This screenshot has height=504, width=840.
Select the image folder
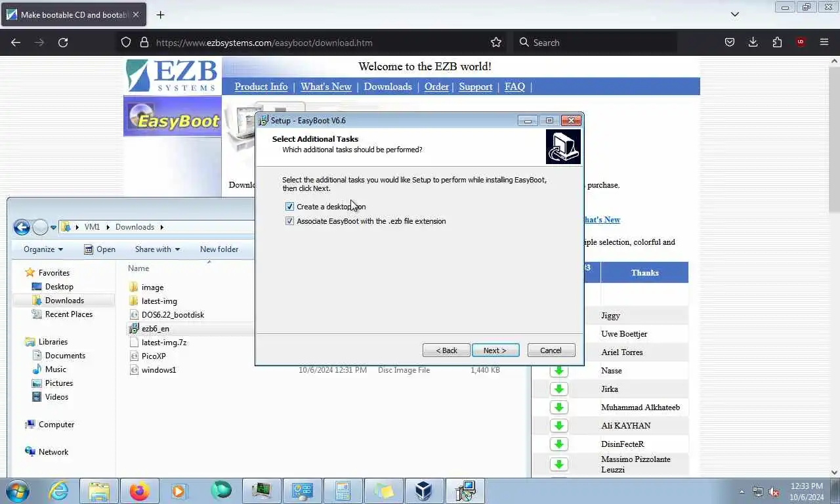(x=152, y=287)
